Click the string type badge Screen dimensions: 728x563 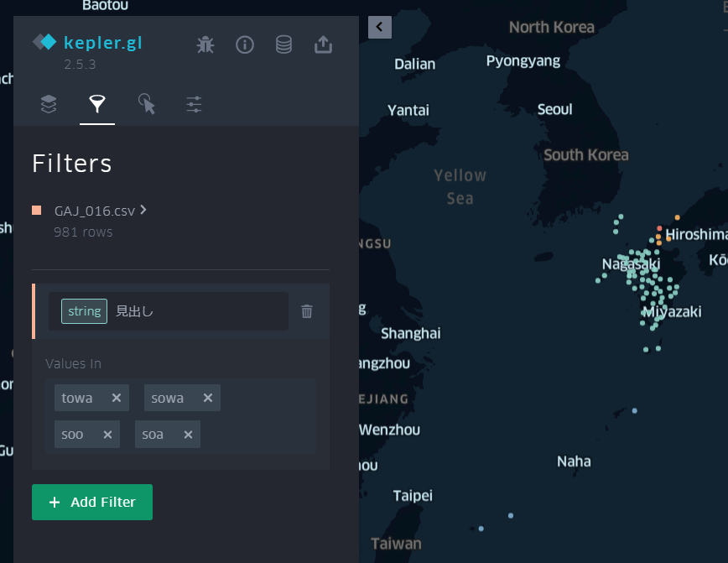click(x=84, y=311)
